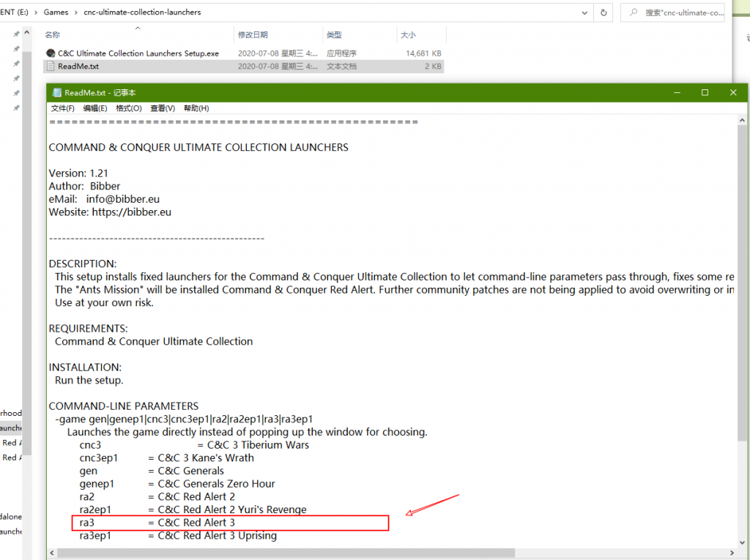Click the 应用程序 type cell
This screenshot has width=750, height=560.
341,53
